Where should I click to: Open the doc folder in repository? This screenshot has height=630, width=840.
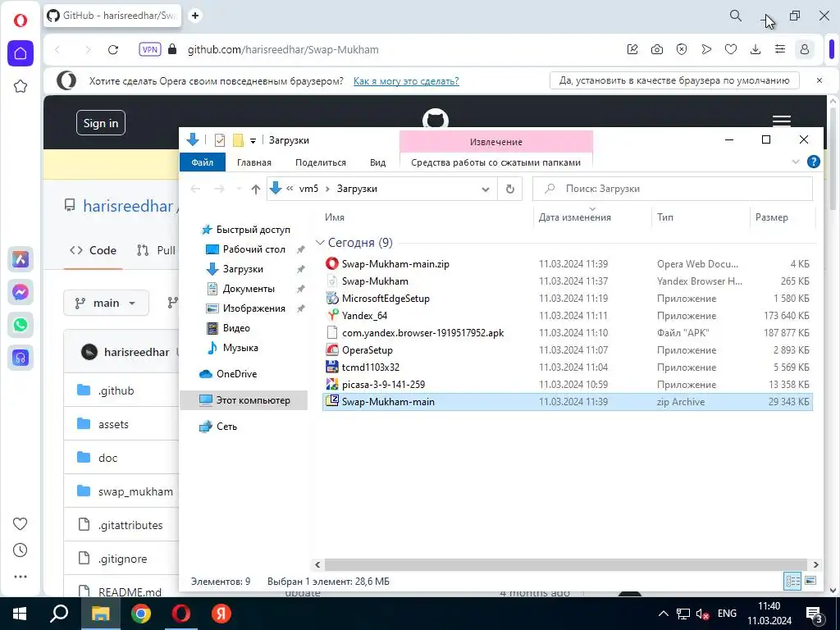pos(107,458)
